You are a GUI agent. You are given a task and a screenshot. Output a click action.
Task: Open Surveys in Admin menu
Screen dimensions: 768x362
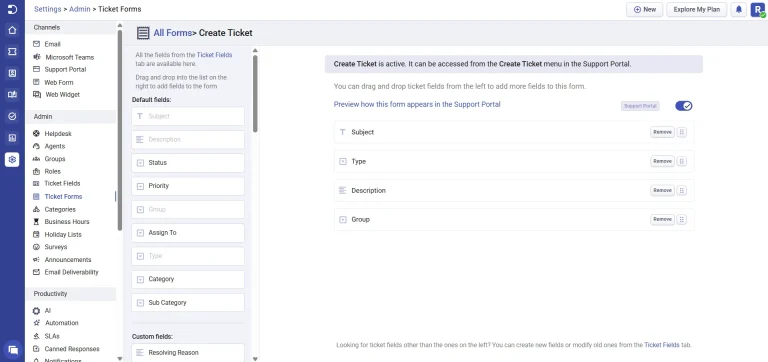pos(56,247)
